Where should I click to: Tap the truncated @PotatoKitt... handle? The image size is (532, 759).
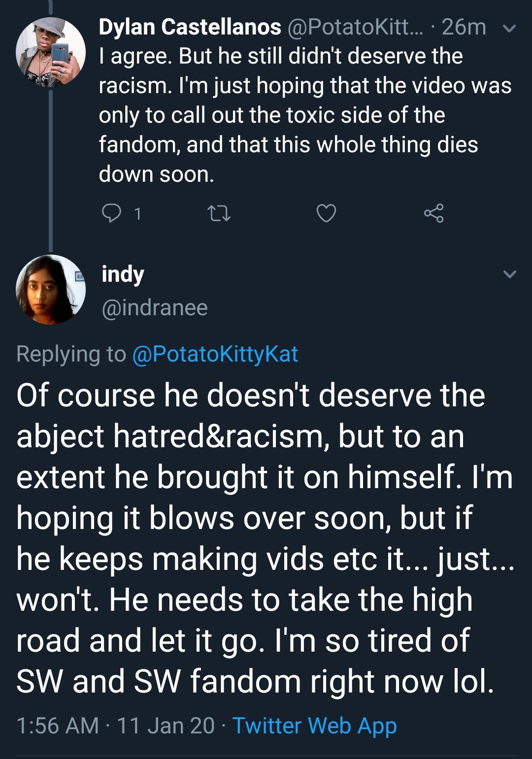354,27
